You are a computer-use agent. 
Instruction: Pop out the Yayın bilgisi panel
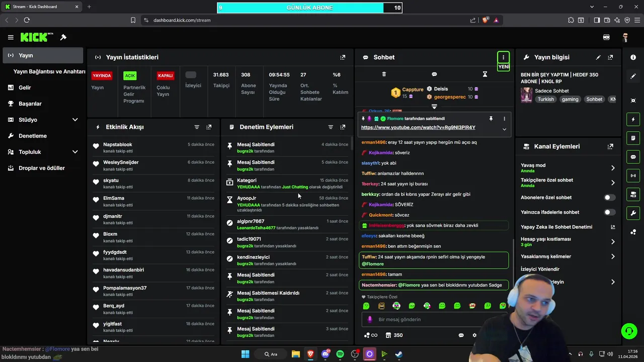point(610,57)
